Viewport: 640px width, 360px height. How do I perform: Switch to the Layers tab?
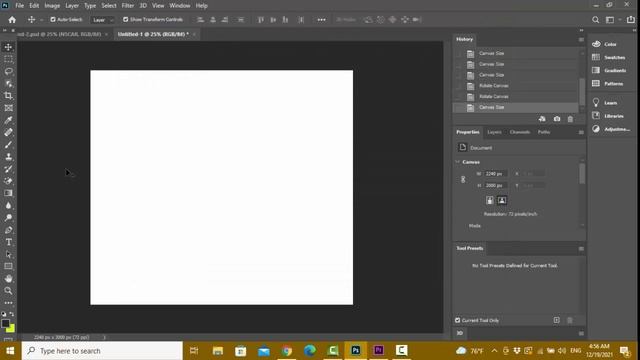pyautogui.click(x=494, y=132)
